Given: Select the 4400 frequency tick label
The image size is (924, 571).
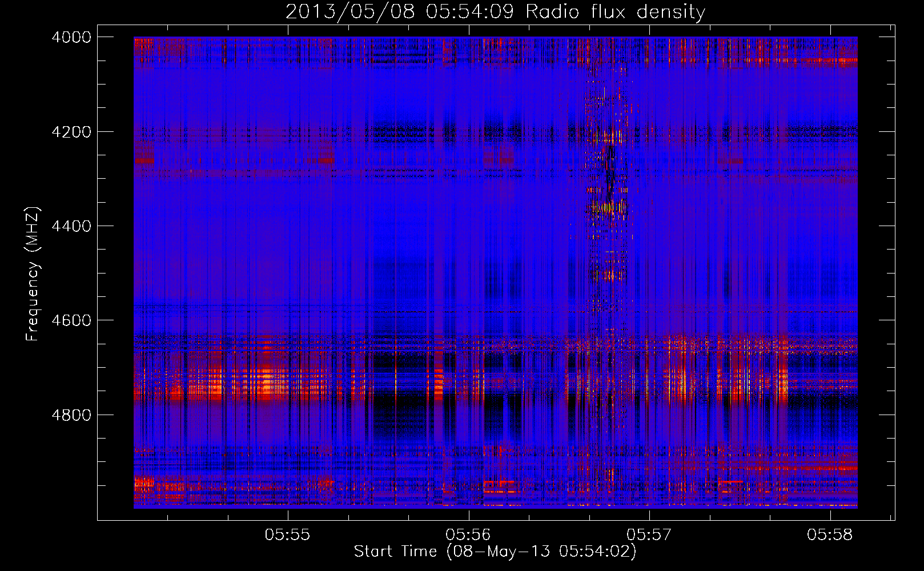Looking at the screenshot, I should (71, 226).
